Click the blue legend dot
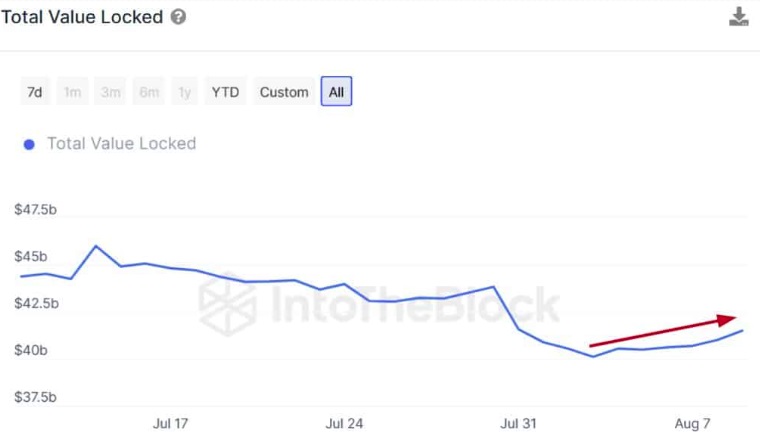760x443 pixels. (x=29, y=144)
